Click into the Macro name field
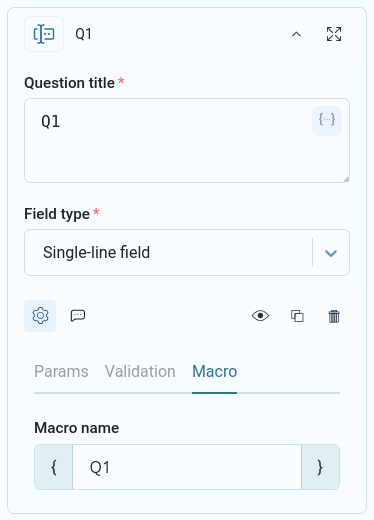Image resolution: width=374 pixels, height=520 pixels. (x=187, y=467)
